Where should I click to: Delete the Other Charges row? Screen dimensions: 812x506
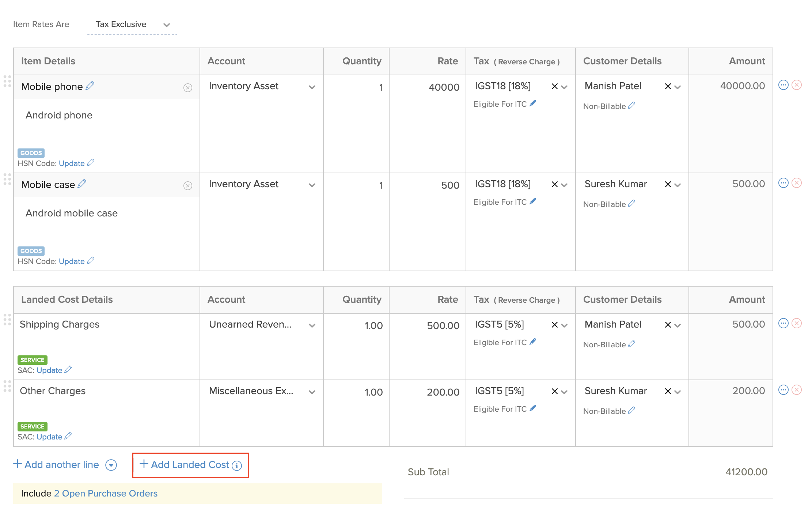tap(797, 390)
